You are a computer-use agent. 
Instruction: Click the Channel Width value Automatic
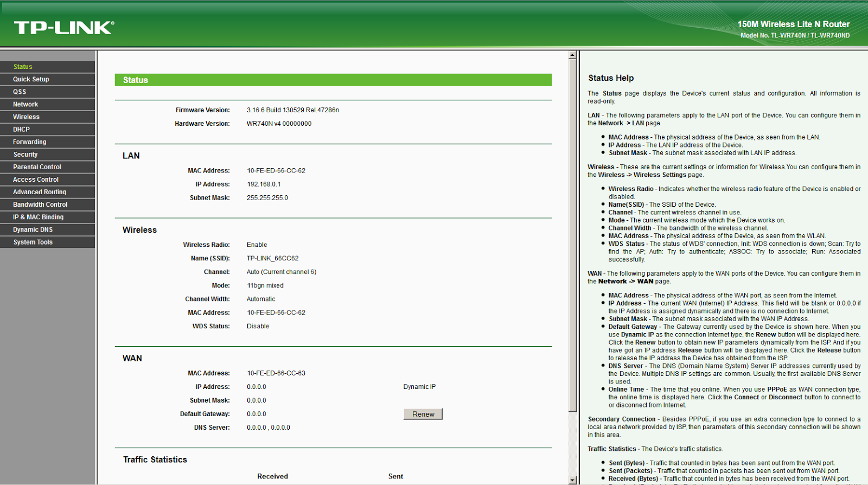point(261,299)
